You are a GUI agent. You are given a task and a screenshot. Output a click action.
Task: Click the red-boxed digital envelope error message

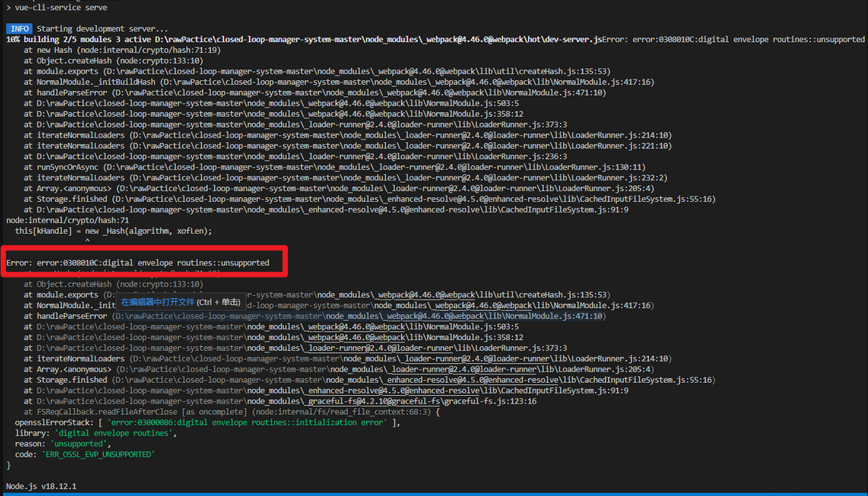tap(138, 263)
